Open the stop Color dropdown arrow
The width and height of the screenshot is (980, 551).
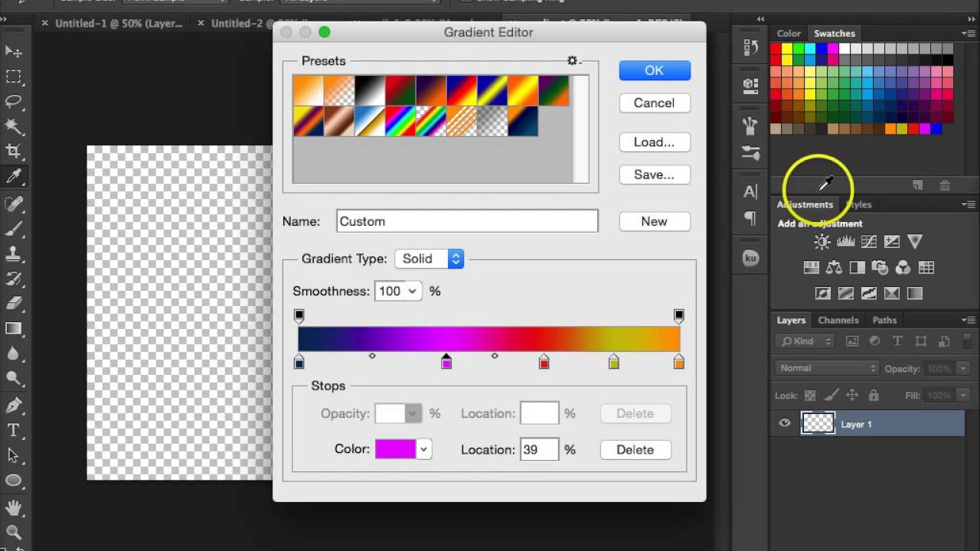(423, 449)
